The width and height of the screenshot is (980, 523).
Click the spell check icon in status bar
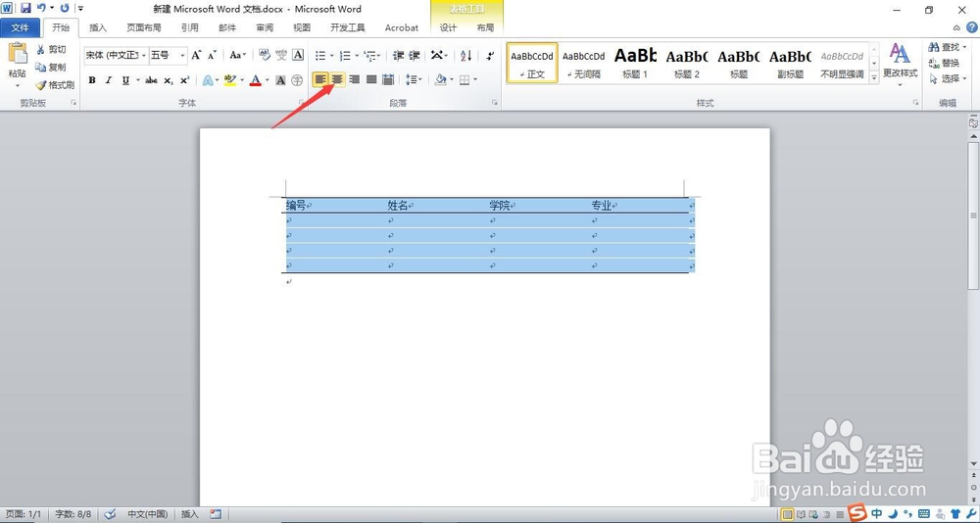[110, 514]
